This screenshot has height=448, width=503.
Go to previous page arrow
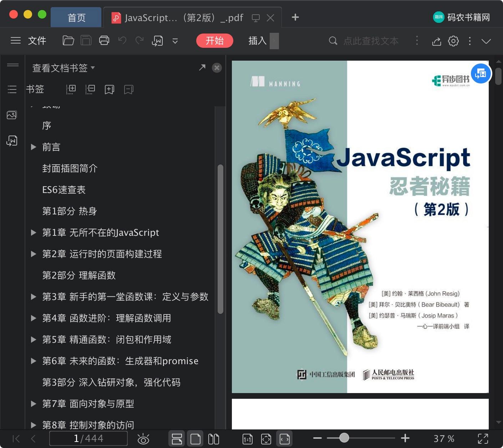(x=33, y=439)
